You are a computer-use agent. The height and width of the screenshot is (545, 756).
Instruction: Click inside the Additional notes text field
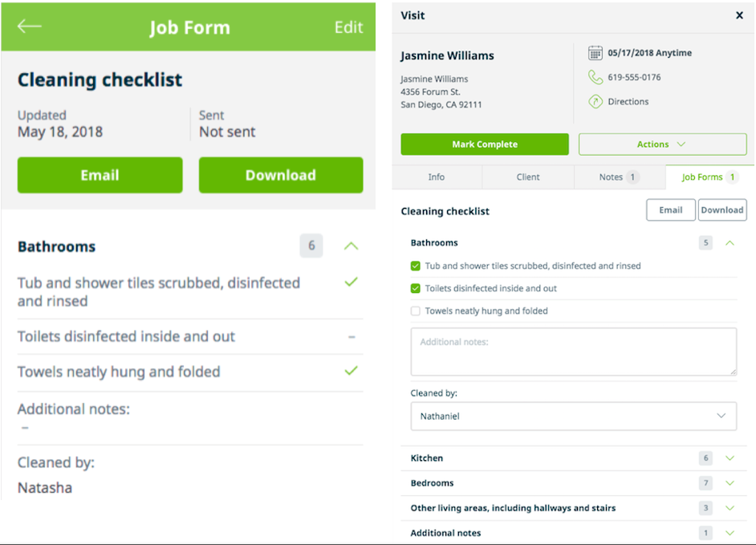tap(573, 351)
